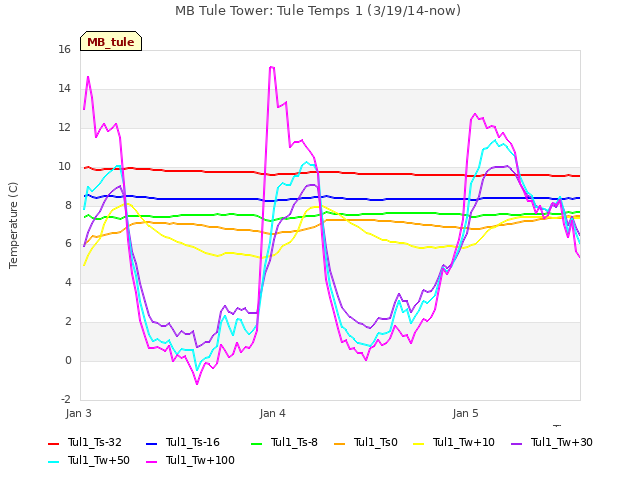The height and width of the screenshot is (480, 640).
Task: Click the Temperature (C) axis label
Action: (13, 225)
